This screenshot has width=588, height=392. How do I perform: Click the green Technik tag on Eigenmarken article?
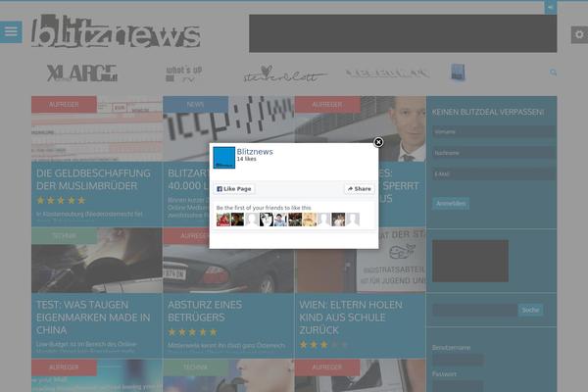[64, 236]
